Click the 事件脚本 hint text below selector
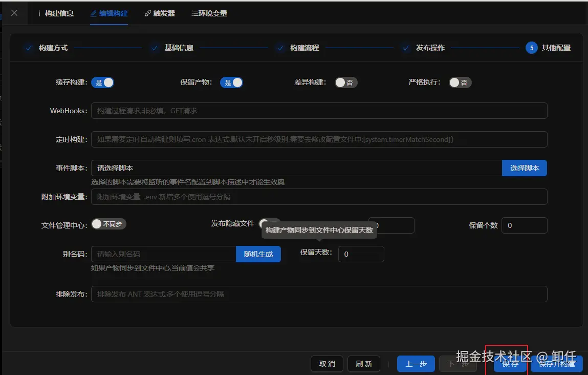 (187, 182)
